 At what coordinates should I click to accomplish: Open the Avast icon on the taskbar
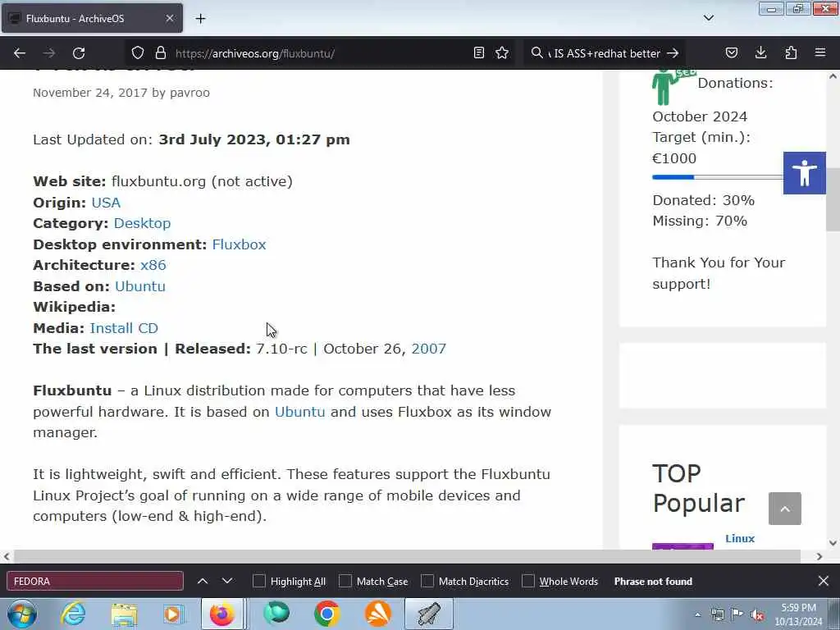click(x=377, y=614)
